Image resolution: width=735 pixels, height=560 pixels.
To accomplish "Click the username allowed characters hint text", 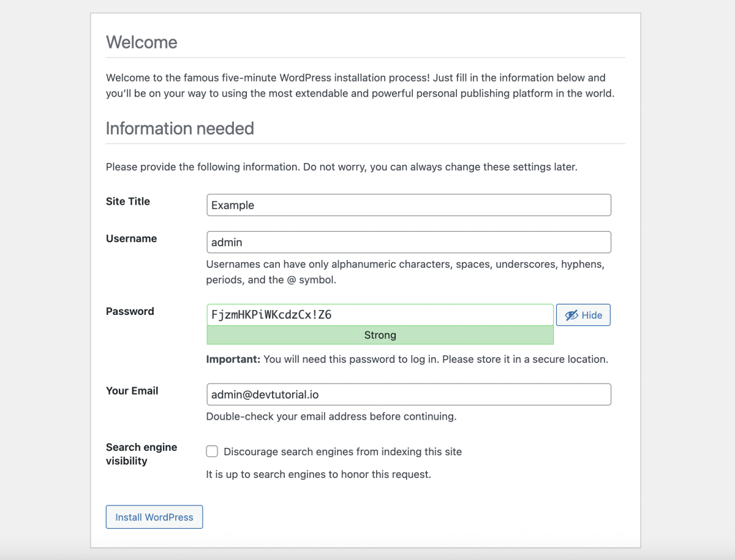I will (x=405, y=272).
